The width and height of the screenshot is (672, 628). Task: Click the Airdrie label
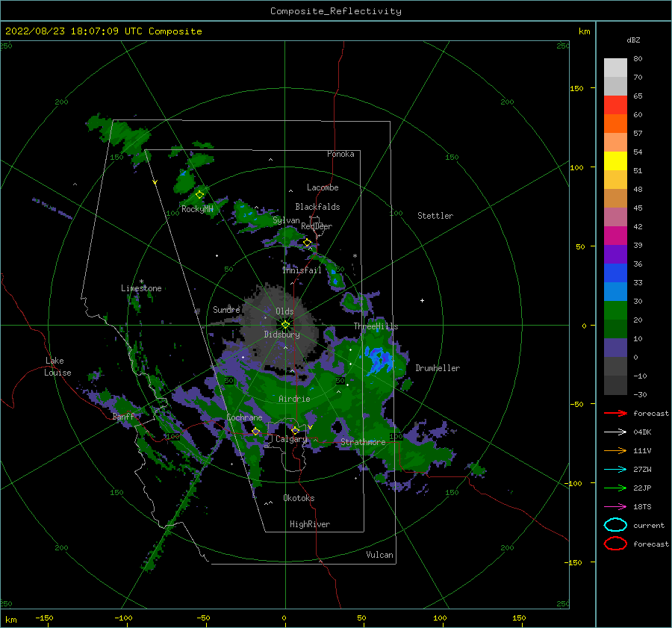tap(294, 399)
